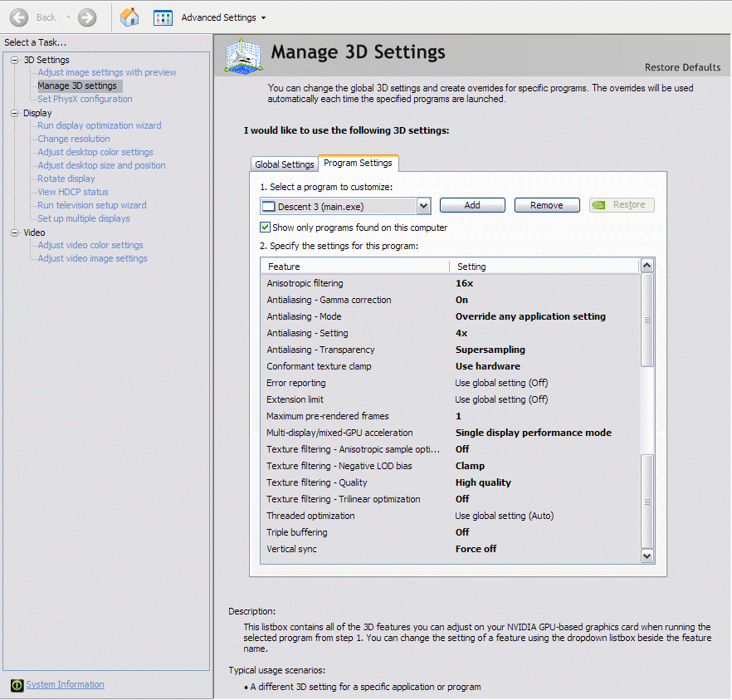The width and height of the screenshot is (732, 700).
Task: Select Texture filtering - Anisotropic sample row
Action: 451,449
